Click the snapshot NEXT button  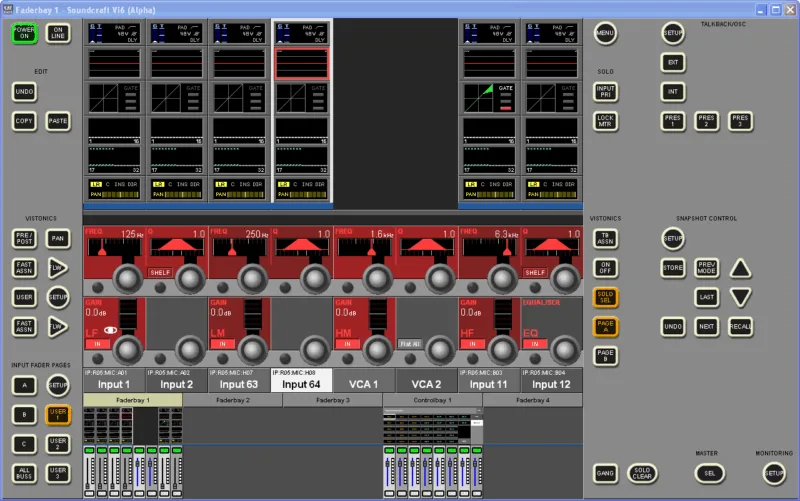click(707, 327)
